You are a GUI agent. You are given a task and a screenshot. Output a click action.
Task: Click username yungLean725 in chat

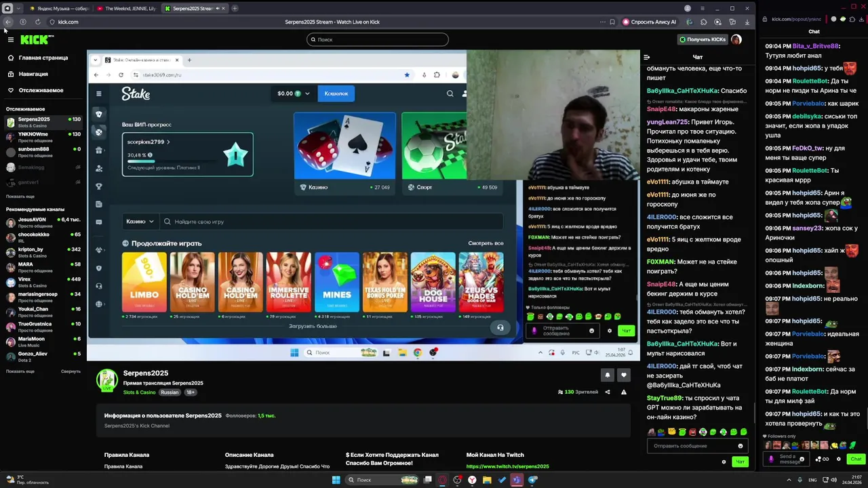[667, 122]
